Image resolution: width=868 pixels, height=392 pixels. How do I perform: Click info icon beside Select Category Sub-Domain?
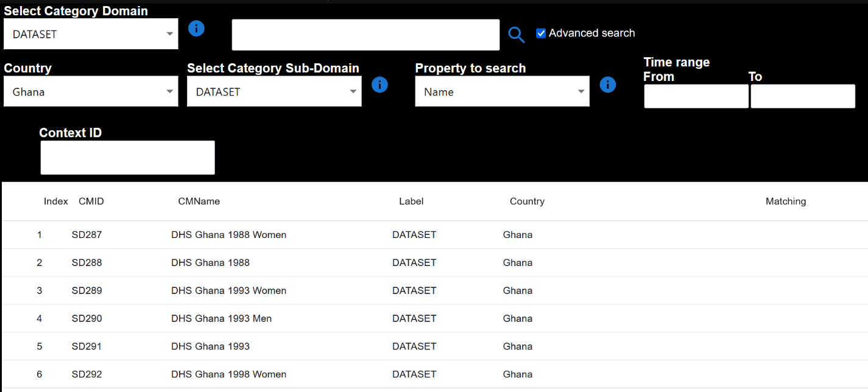pos(379,85)
